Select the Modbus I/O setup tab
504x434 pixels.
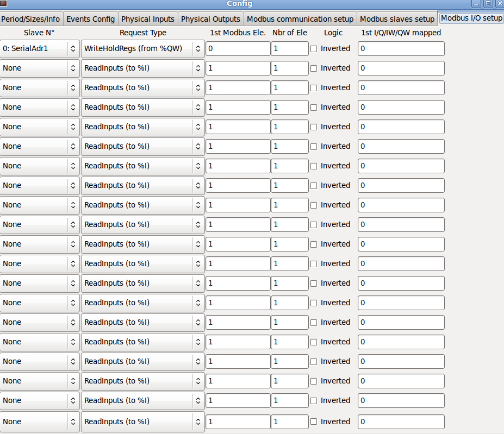click(471, 18)
